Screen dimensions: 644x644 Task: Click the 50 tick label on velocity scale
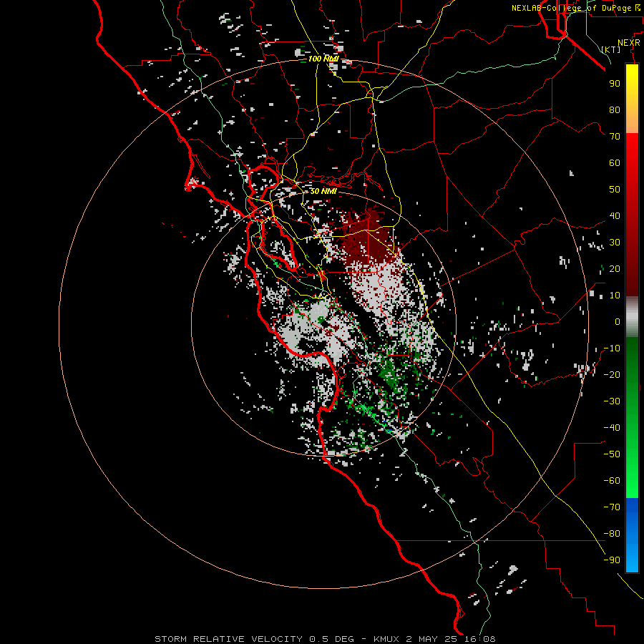point(615,190)
